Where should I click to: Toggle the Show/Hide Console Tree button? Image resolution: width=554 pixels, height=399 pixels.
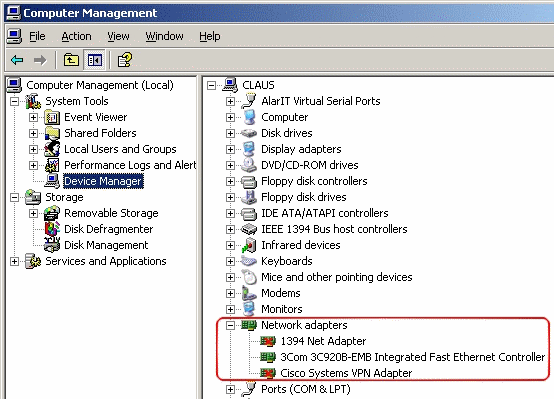coord(95,60)
